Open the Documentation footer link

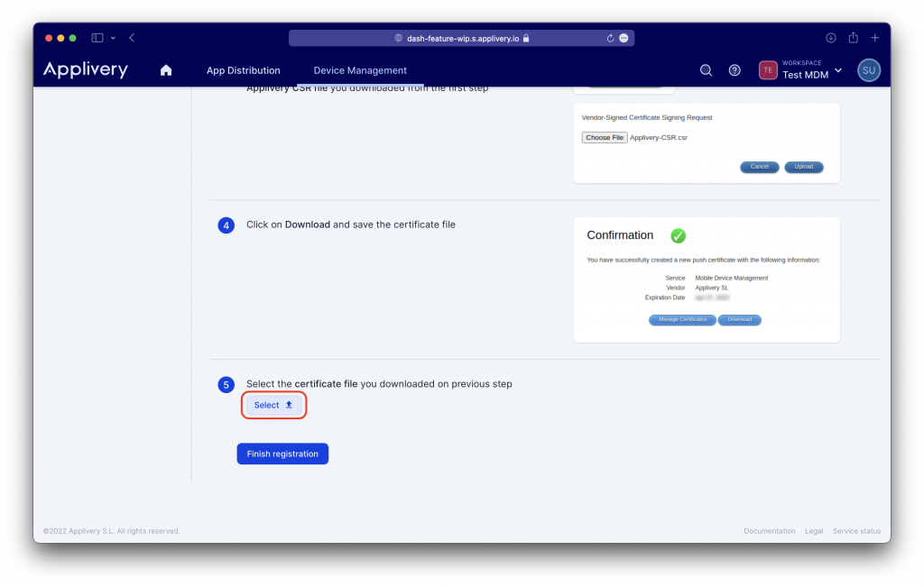769,531
